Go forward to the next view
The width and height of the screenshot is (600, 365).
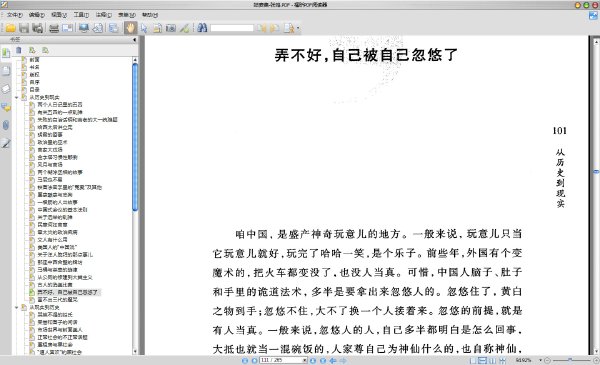343,360
